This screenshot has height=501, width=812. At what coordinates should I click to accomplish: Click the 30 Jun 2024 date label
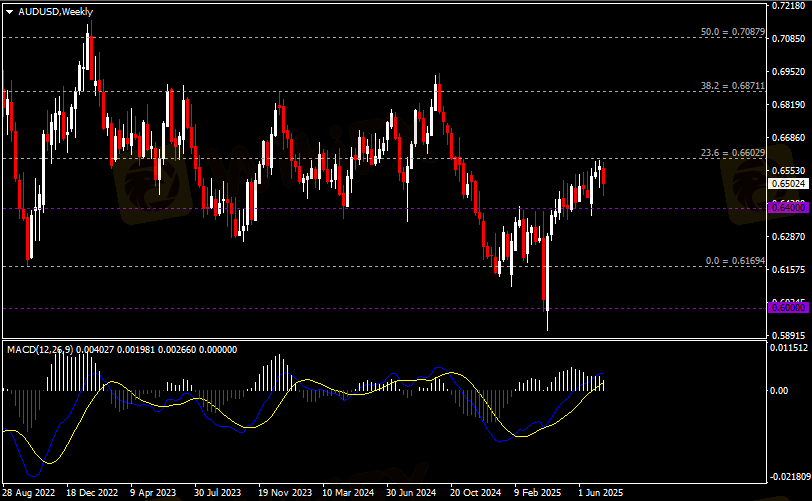tap(411, 492)
